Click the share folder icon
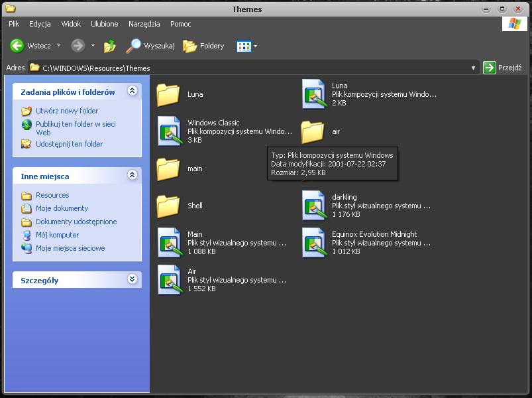 (x=26, y=144)
